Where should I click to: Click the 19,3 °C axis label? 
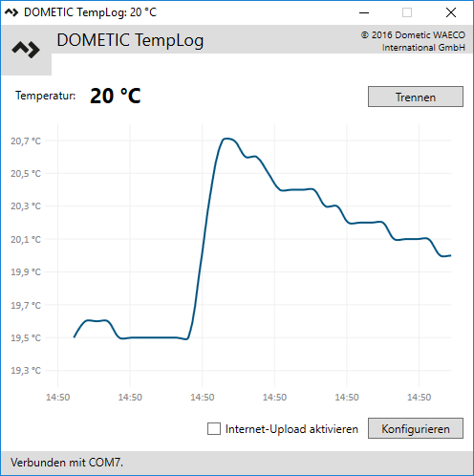coord(26,370)
